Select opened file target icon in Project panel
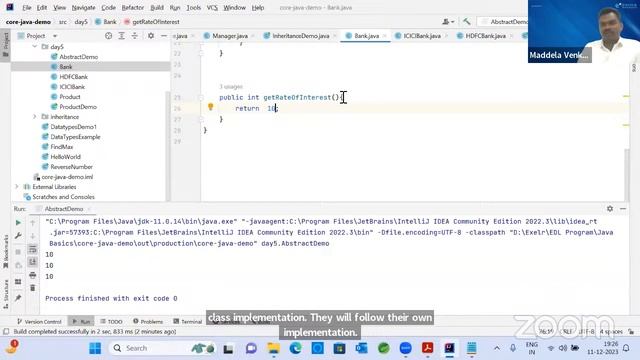The height and width of the screenshot is (360, 640). [x=108, y=36]
